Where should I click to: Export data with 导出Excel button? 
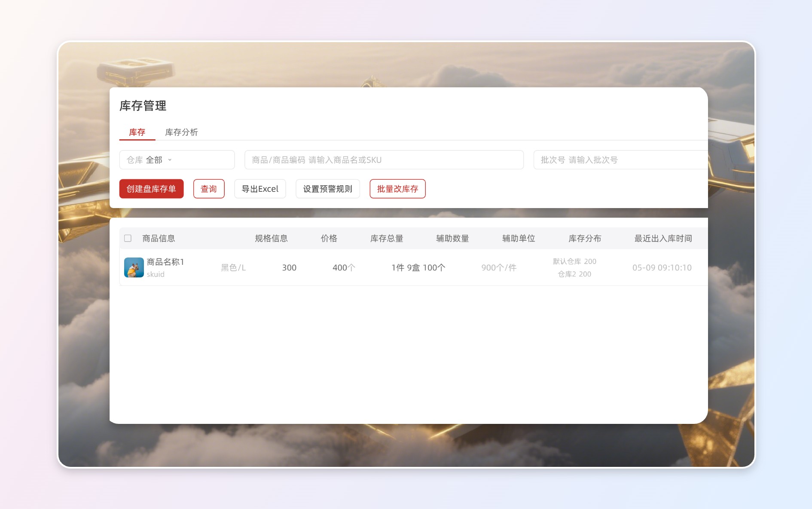point(260,189)
